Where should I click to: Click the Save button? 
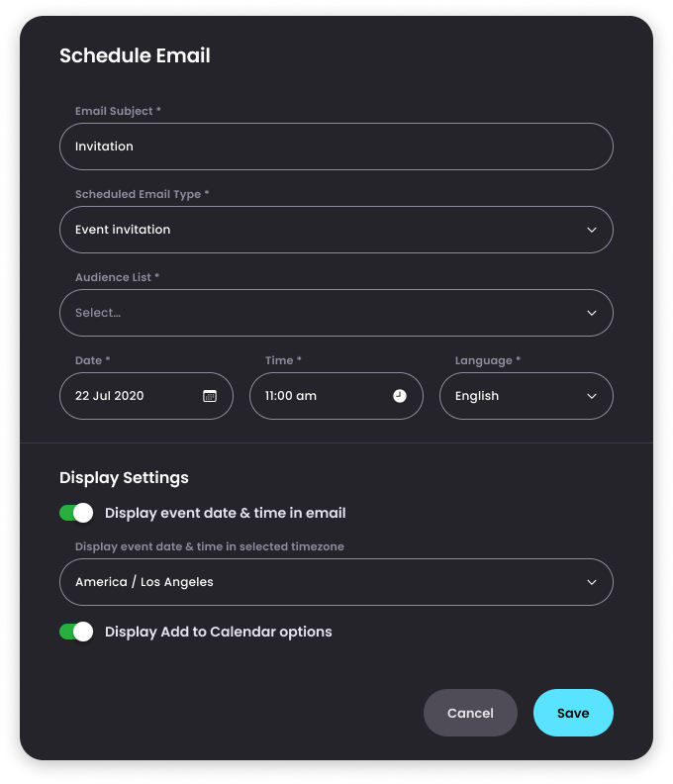click(x=573, y=713)
